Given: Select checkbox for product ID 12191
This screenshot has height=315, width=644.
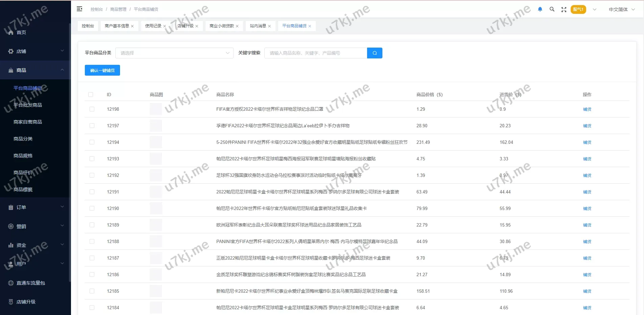Looking at the screenshot, I should (92, 192).
